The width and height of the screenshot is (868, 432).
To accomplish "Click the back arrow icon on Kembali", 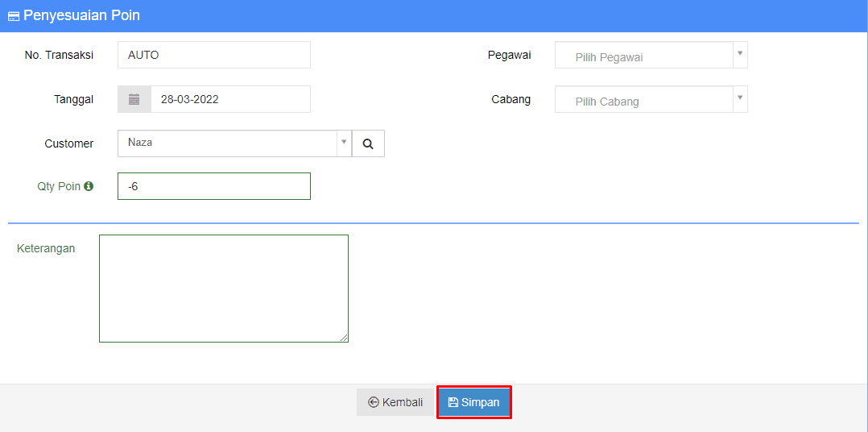I will point(374,402).
